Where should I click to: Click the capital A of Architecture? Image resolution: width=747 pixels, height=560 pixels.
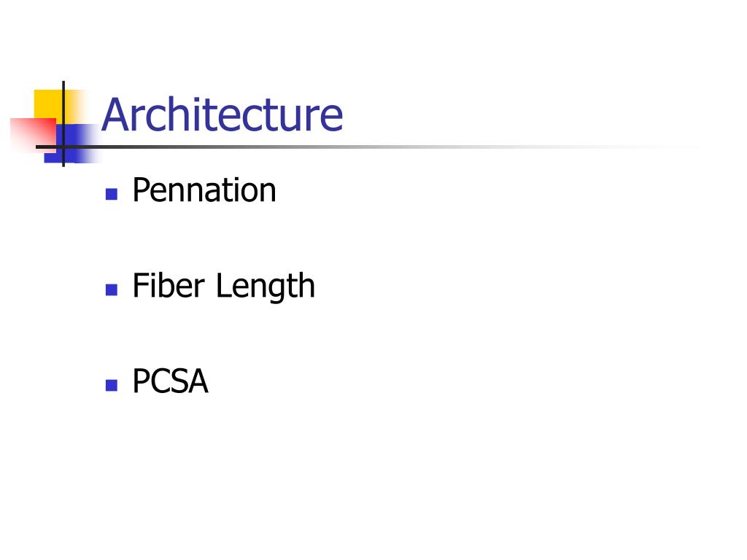point(115,114)
